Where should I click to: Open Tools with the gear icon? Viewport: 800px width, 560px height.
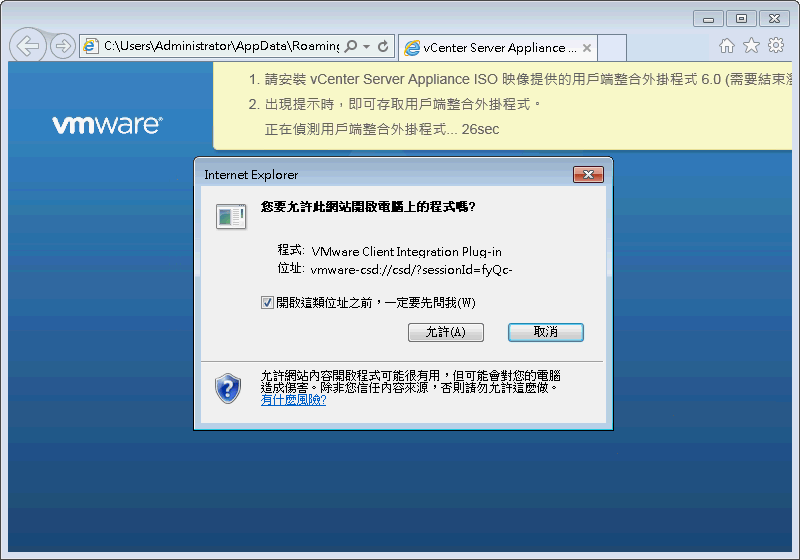776,45
